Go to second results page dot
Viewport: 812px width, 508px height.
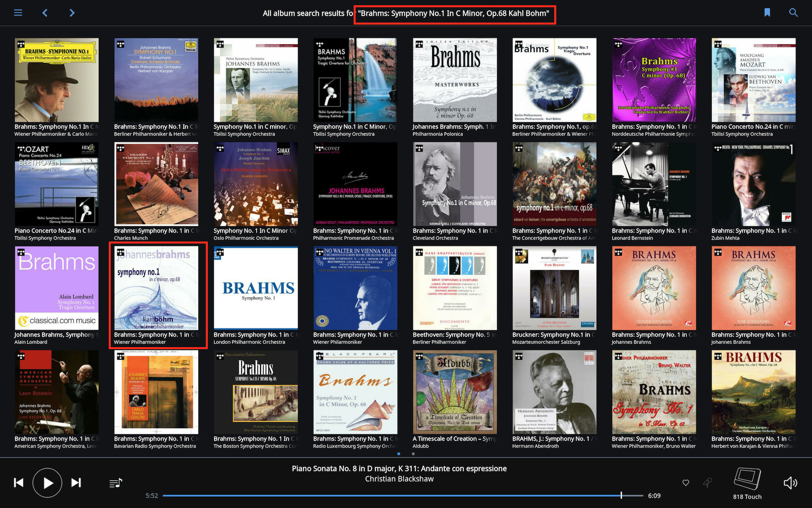point(413,454)
